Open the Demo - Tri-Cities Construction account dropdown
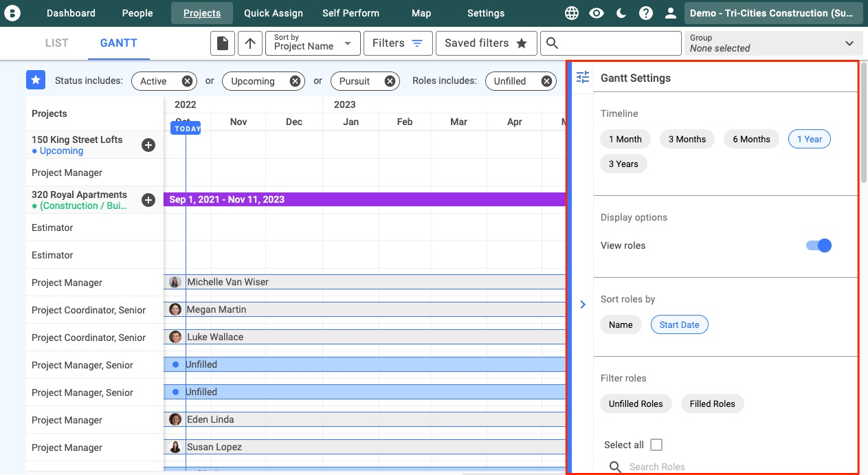Image resolution: width=868 pixels, height=475 pixels. tap(774, 13)
